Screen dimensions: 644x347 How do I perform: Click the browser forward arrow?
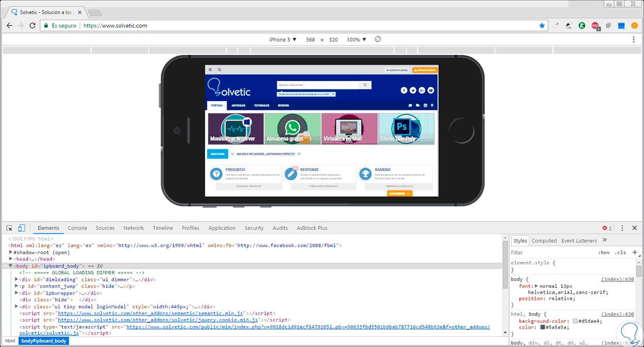click(21, 25)
